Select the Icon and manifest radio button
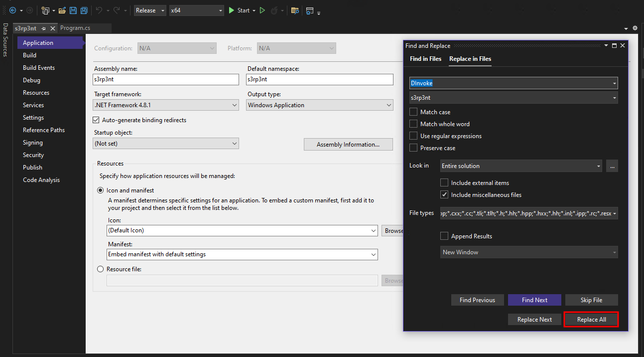 [101, 190]
